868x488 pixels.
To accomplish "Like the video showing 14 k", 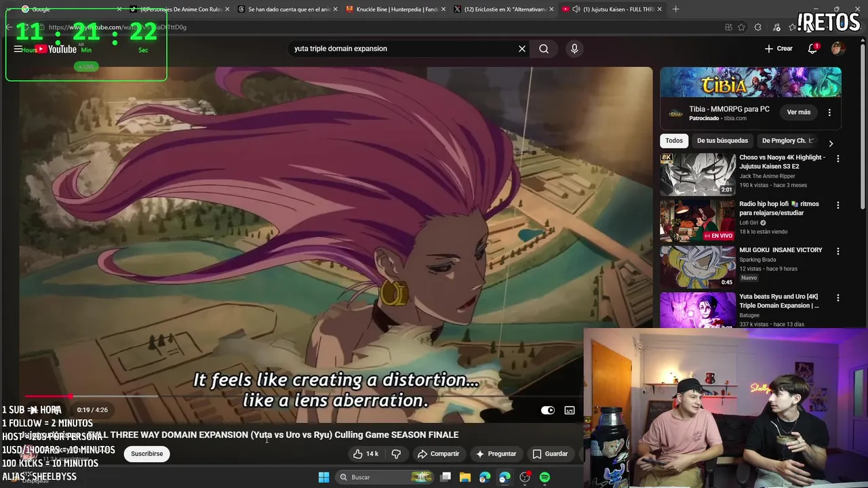I will [366, 454].
